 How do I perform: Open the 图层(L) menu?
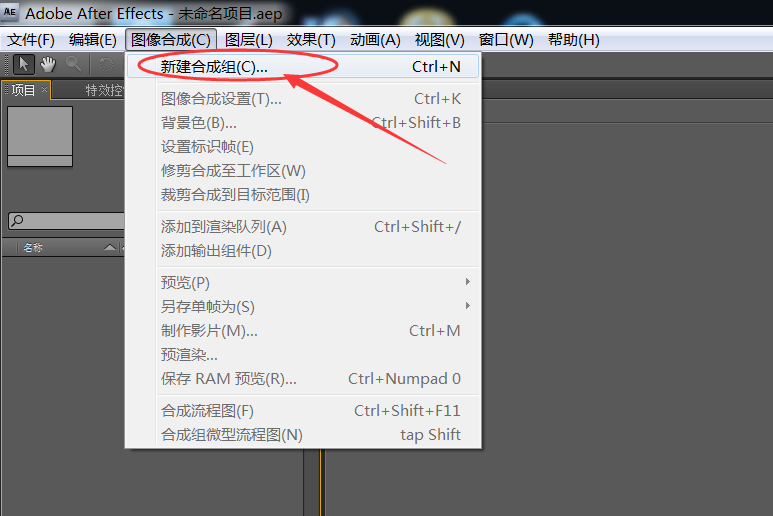248,40
